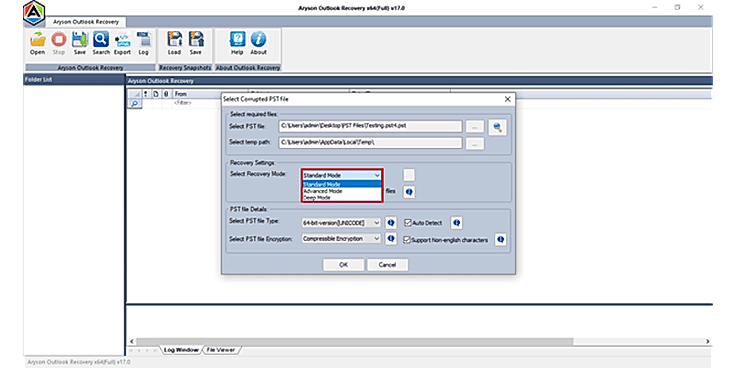Click the Aryson logo icon

point(34,13)
